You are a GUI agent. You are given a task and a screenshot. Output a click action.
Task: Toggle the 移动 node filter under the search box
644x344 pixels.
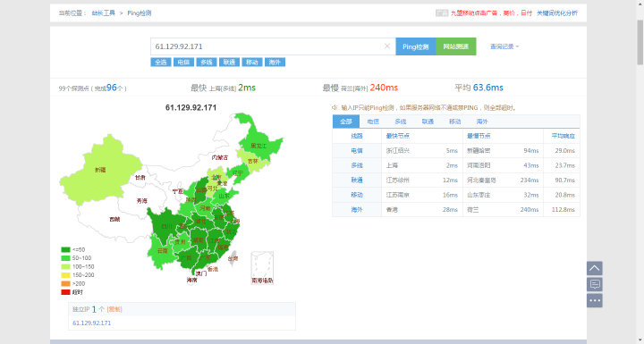click(251, 62)
